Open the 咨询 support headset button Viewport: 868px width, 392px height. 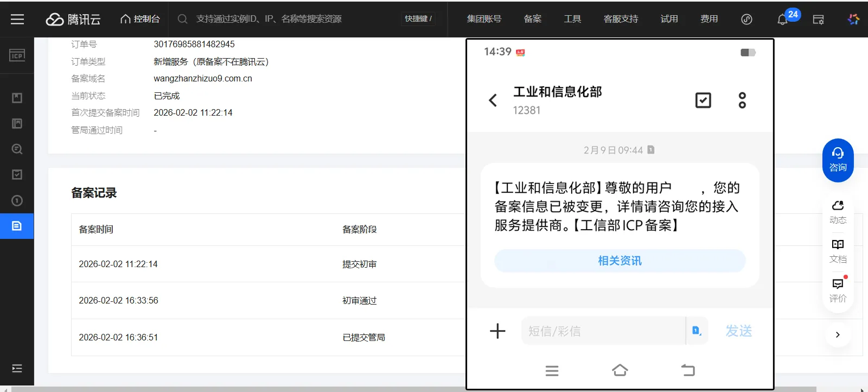838,160
